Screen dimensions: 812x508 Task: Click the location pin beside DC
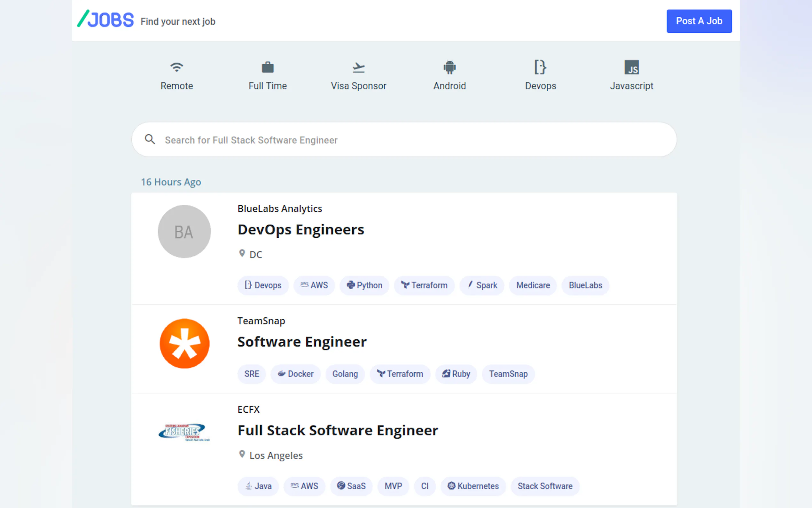point(242,253)
